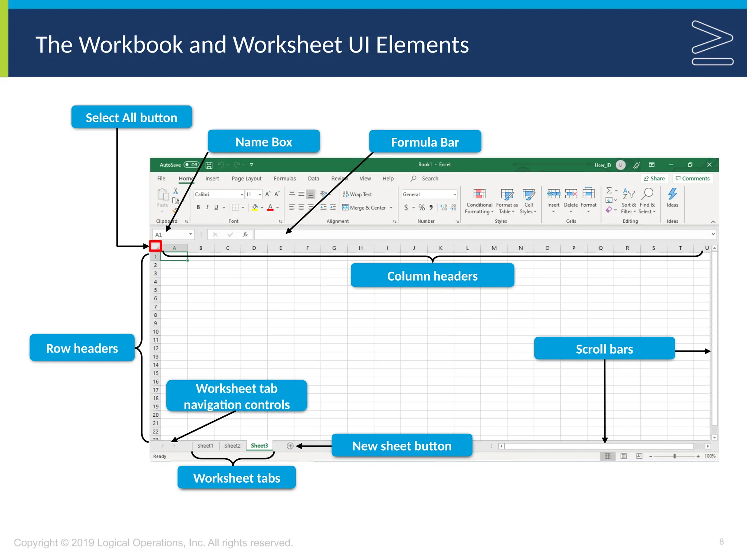Toggle Bold formatting

(x=198, y=207)
